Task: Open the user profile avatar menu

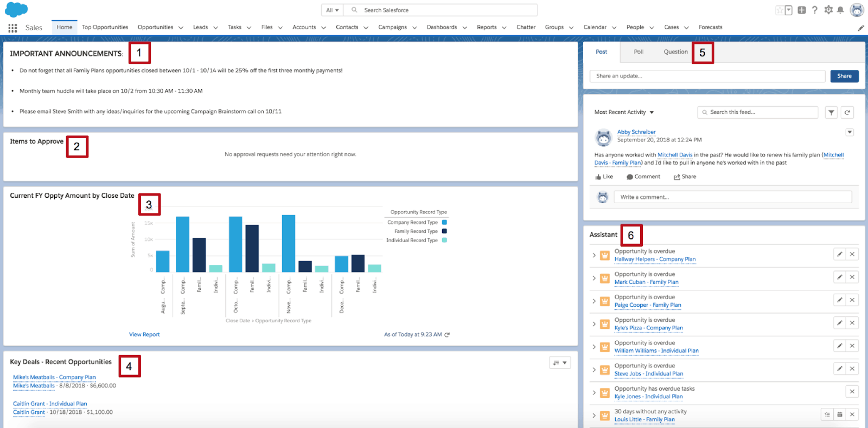Action: point(856,10)
